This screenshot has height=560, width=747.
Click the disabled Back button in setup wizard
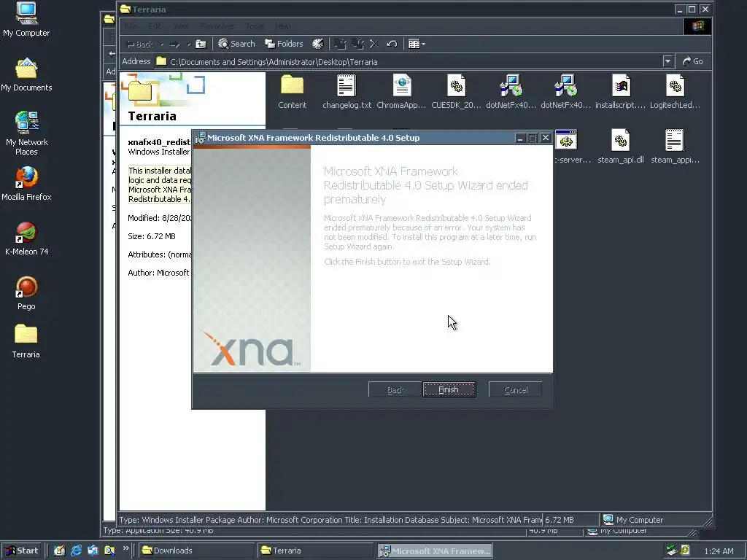coord(395,389)
